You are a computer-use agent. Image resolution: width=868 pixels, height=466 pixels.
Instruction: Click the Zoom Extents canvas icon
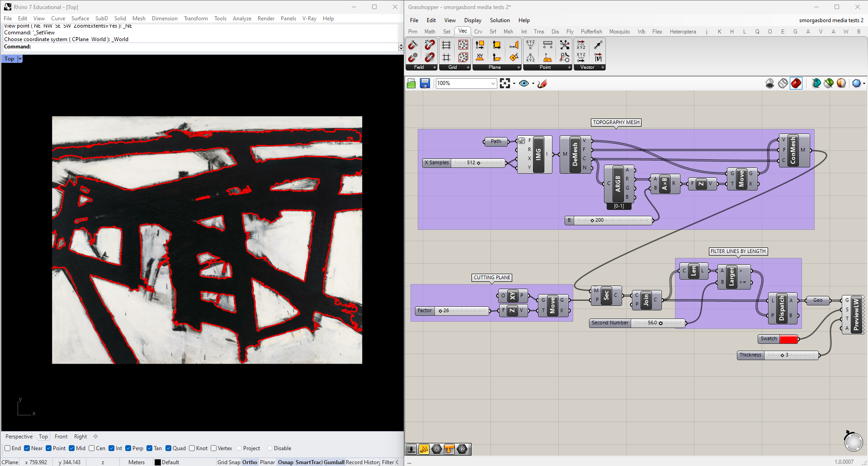click(505, 83)
